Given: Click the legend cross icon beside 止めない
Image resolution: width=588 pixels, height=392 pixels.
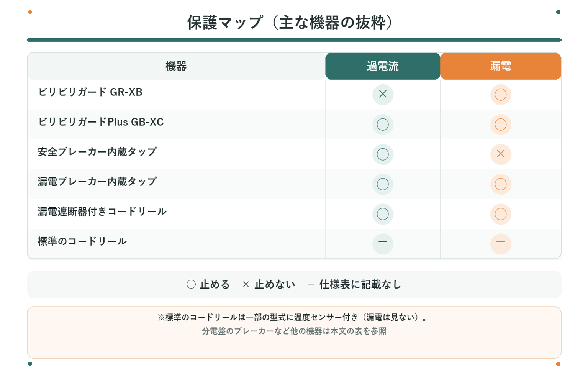Looking at the screenshot, I should coord(246,284).
